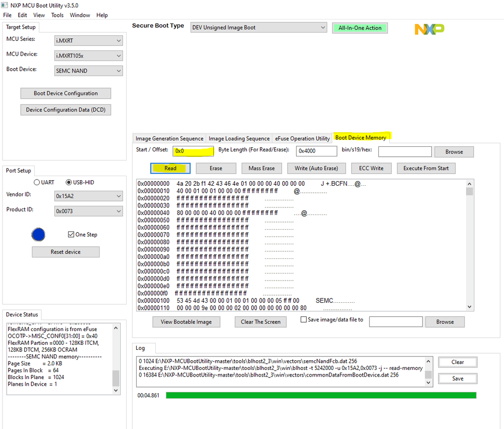Open the MCU Series dropdown
Viewport: 504px width, 429px height.
[88, 40]
